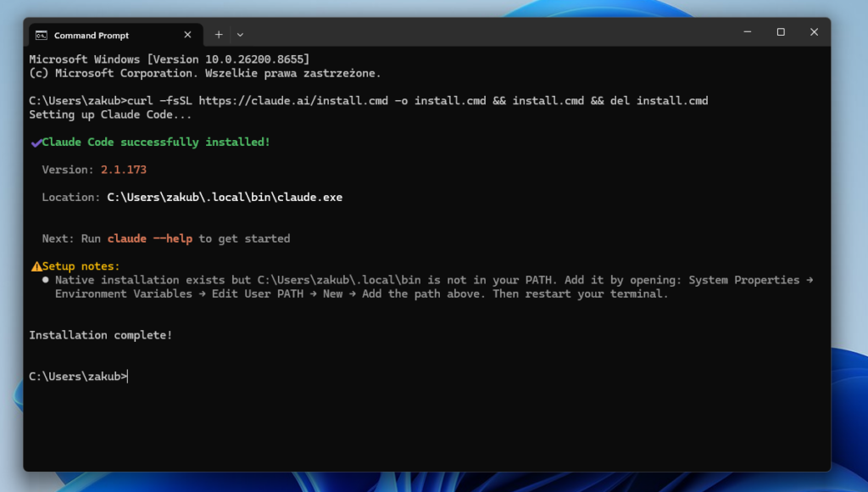
Task: Click the Microsoft Windows version line
Action: [170, 59]
